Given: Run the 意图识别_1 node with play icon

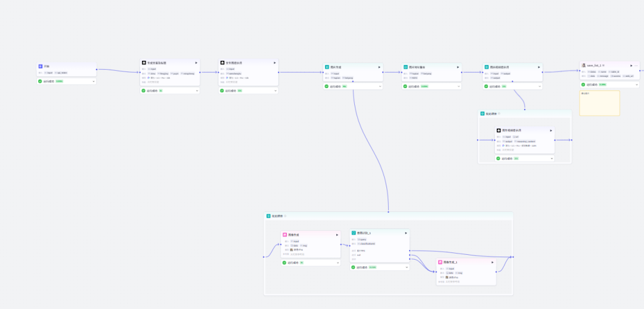Looking at the screenshot, I should click(406, 233).
